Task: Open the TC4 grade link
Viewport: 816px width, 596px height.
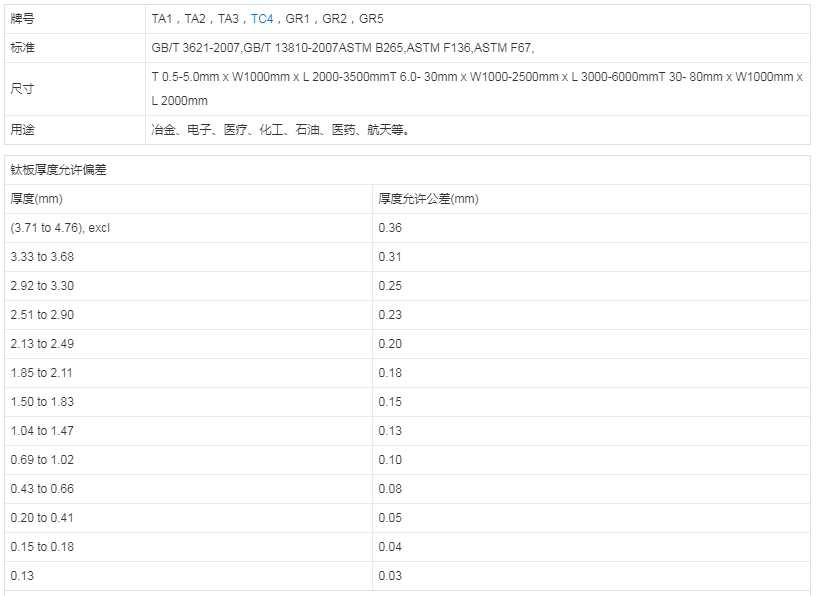Action: point(261,19)
